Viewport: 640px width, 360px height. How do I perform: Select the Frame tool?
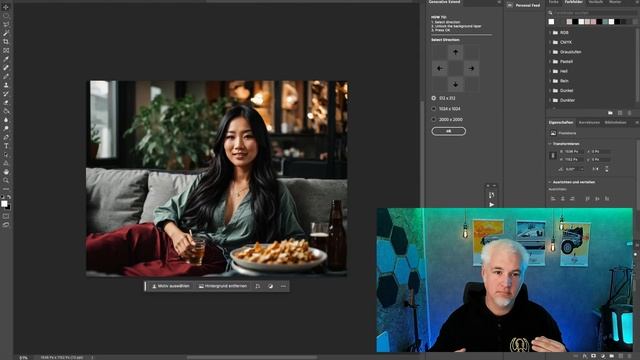(6, 51)
